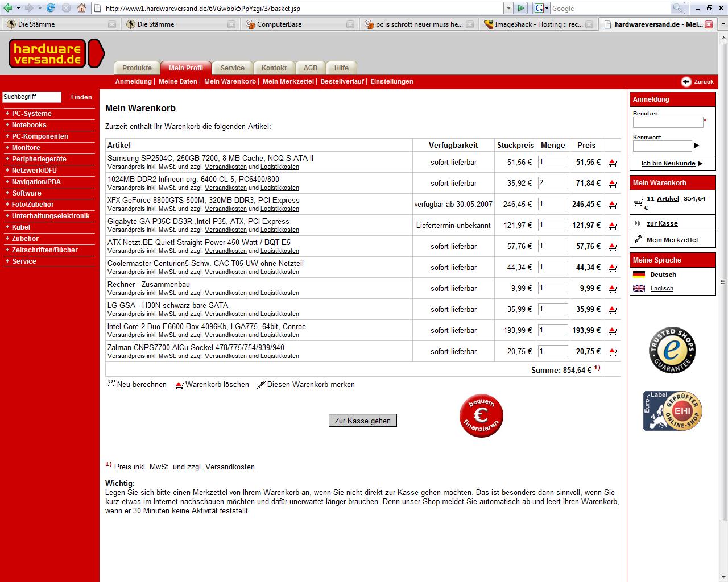The width and height of the screenshot is (728, 582).
Task: Click the login submit arrow icon
Action: (697, 145)
